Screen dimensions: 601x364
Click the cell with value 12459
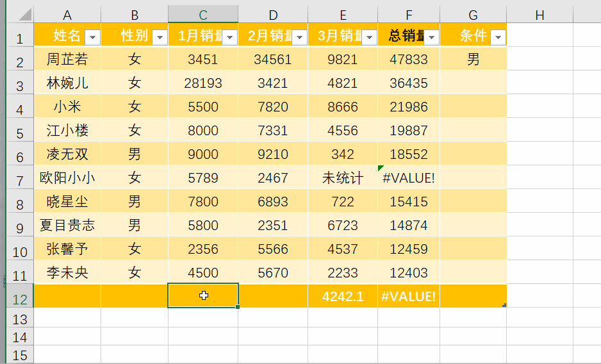pos(409,249)
